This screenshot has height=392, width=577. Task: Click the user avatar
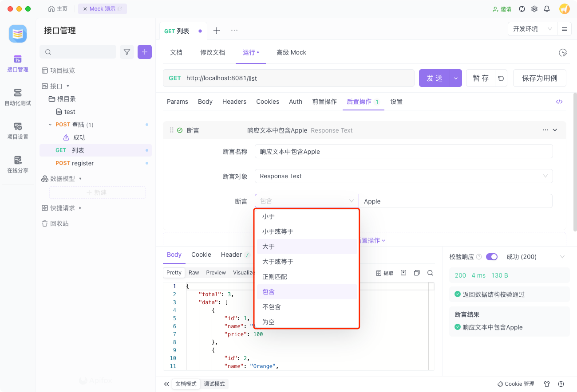coord(565,9)
